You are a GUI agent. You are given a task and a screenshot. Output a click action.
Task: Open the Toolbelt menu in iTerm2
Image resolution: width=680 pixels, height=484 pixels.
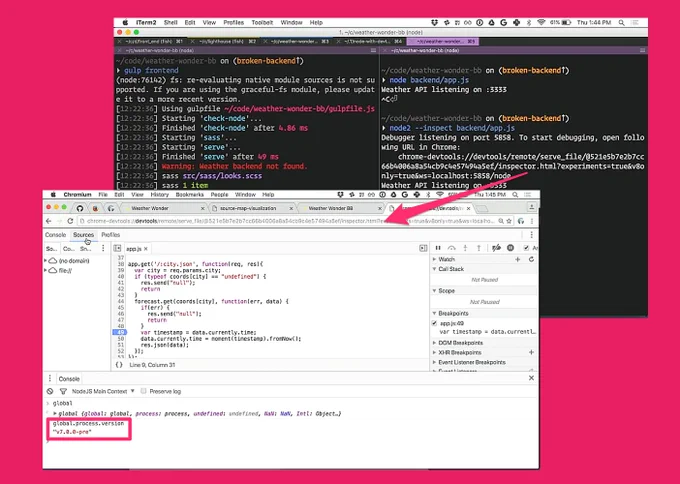point(262,23)
